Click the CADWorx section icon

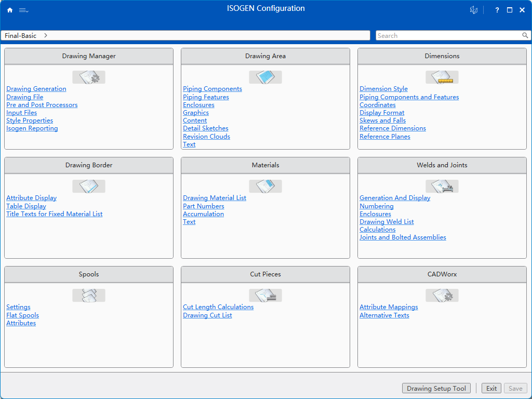click(442, 295)
